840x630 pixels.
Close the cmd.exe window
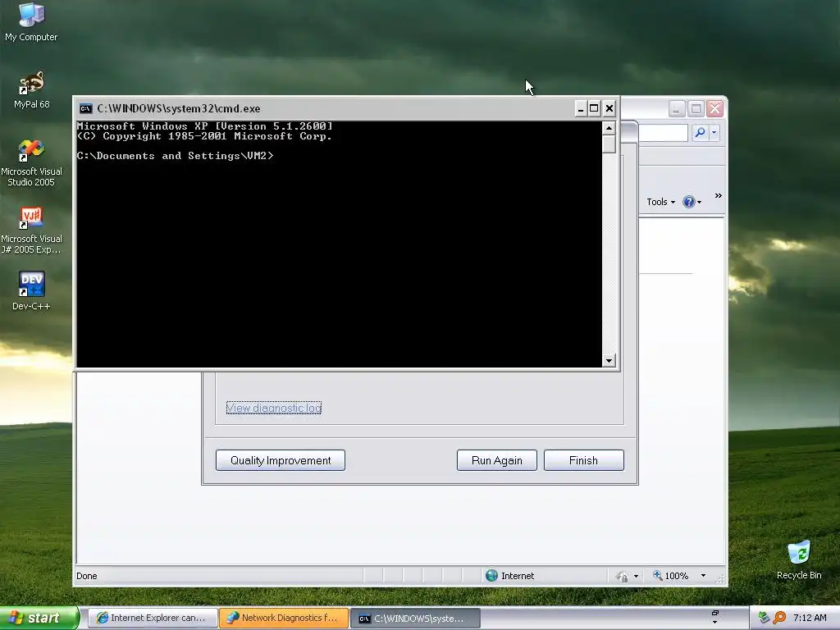click(609, 109)
